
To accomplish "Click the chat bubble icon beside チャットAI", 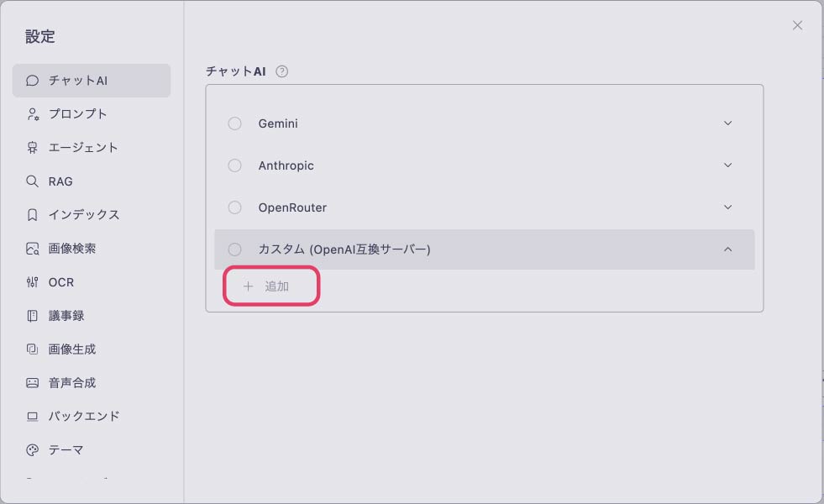I will pos(32,81).
